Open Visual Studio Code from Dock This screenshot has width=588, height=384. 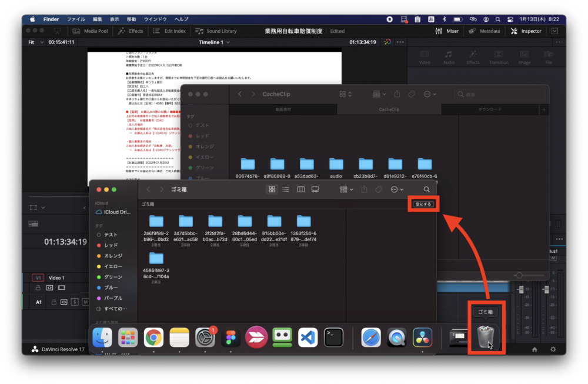[308, 337]
